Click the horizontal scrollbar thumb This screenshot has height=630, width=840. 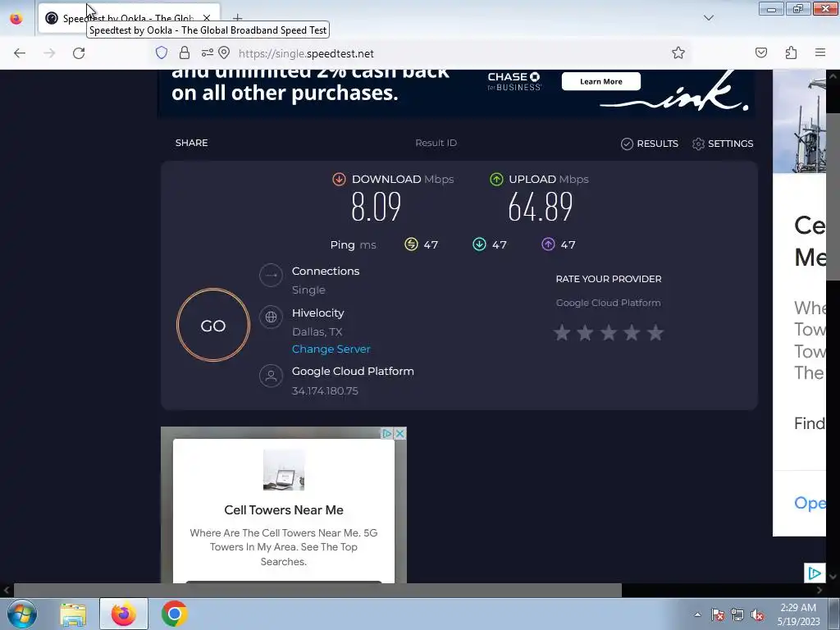pyautogui.click(x=317, y=591)
